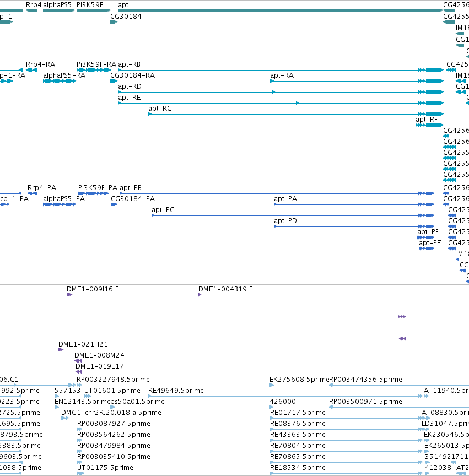Select the apt-RA transcript label
This screenshot has height=476, width=469.
pyautogui.click(x=282, y=75)
